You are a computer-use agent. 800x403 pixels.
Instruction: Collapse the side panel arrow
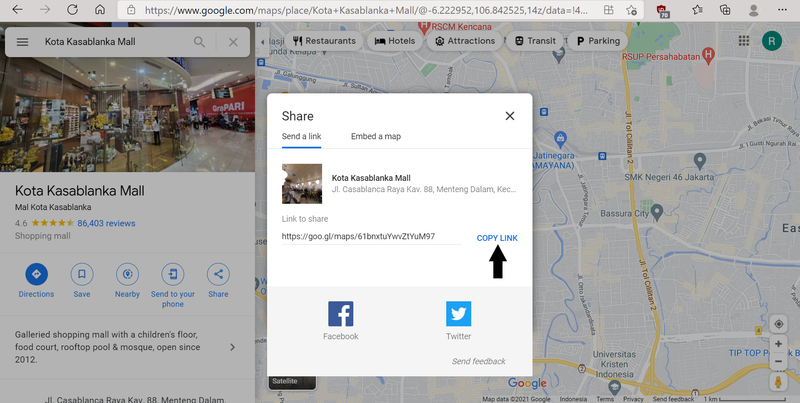coord(262,42)
